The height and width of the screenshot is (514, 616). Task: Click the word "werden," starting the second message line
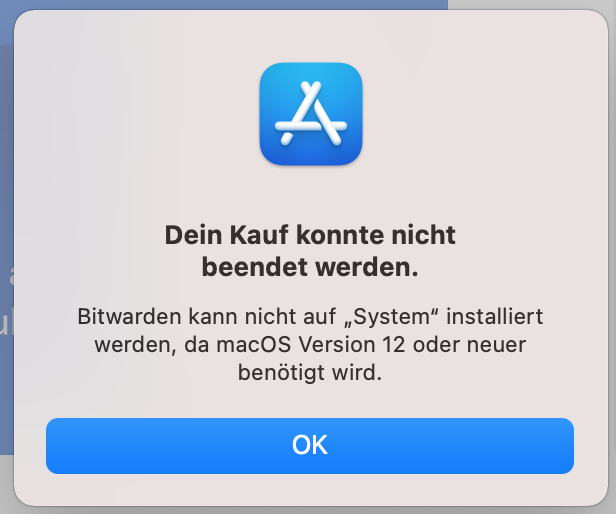[x=135, y=345]
